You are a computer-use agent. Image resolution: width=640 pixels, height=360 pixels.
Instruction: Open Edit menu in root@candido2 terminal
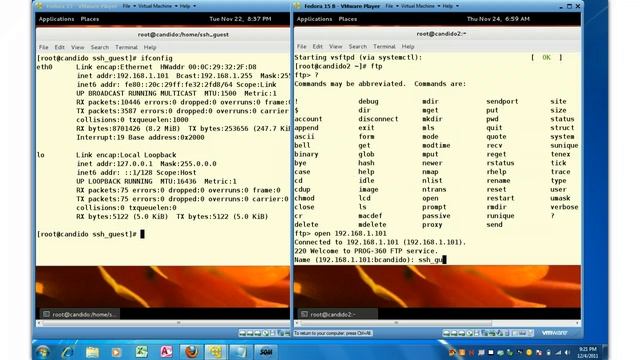pyautogui.click(x=318, y=47)
